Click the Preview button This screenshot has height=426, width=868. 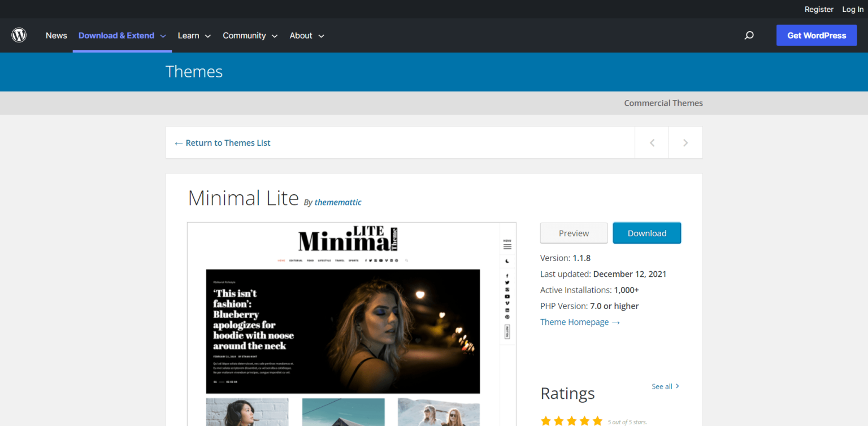pyautogui.click(x=574, y=233)
